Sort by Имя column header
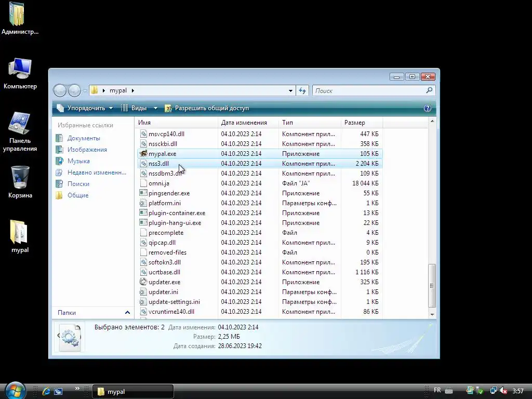 pyautogui.click(x=176, y=123)
